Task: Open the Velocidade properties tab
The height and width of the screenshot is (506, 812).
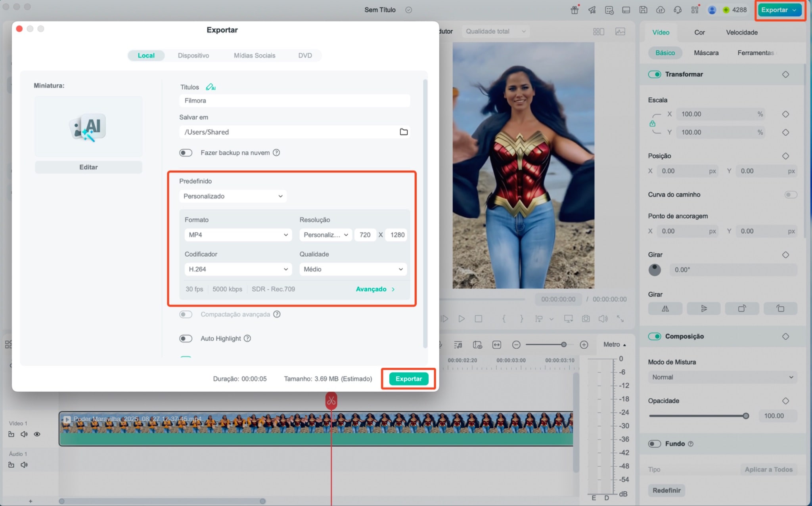Action: pyautogui.click(x=741, y=32)
